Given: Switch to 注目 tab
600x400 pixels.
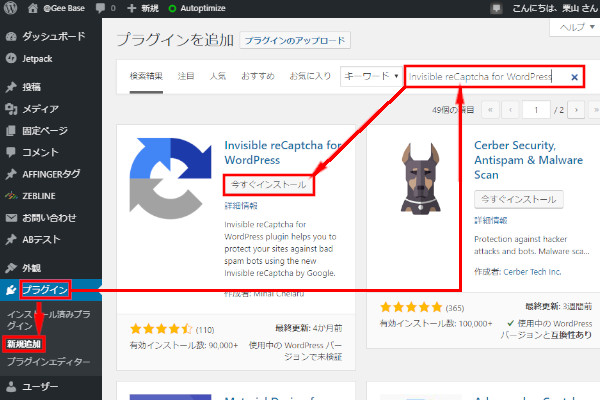Looking at the screenshot, I should coord(186,76).
